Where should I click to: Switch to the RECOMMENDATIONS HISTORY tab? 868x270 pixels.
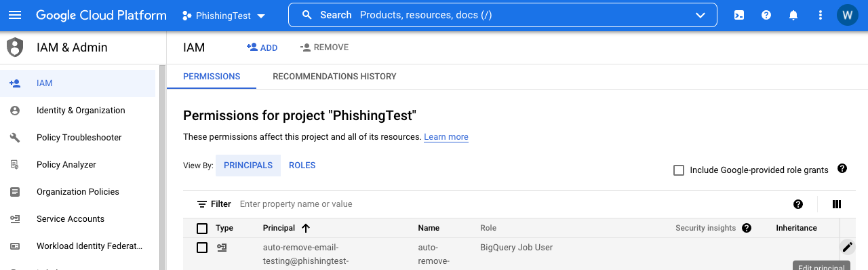pyautogui.click(x=334, y=77)
